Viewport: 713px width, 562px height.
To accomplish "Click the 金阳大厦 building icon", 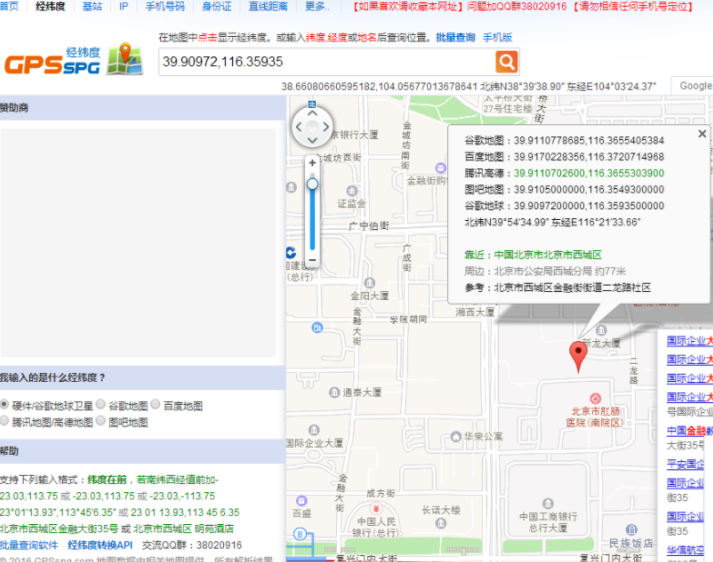I will coord(370,283).
